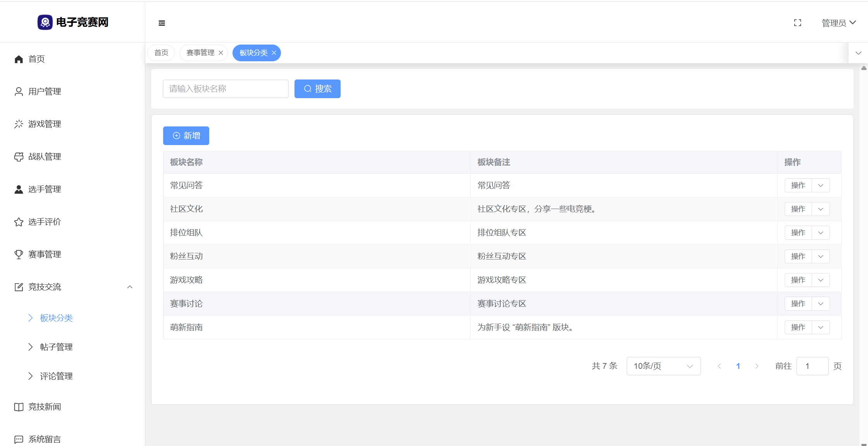Switch to the 首页 tab

click(x=161, y=53)
